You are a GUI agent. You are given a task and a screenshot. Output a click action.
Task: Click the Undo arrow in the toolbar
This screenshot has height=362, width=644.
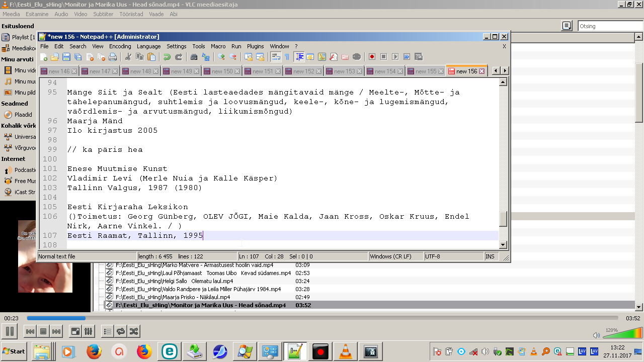(x=167, y=57)
